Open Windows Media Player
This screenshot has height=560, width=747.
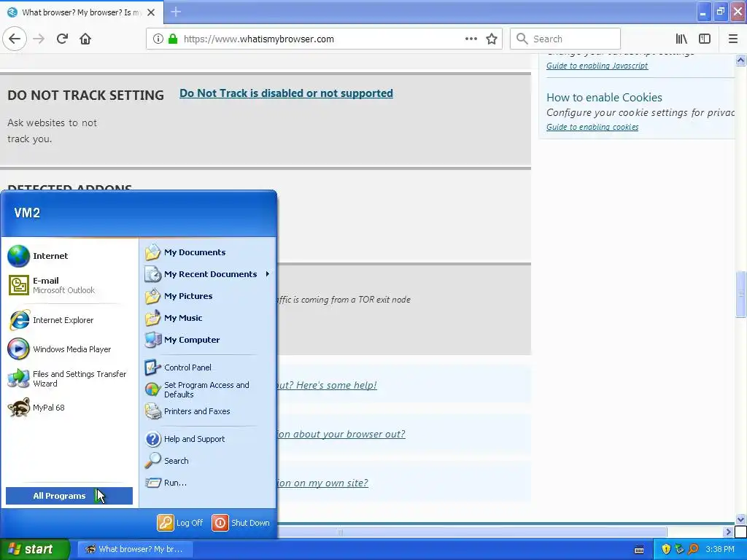point(70,349)
